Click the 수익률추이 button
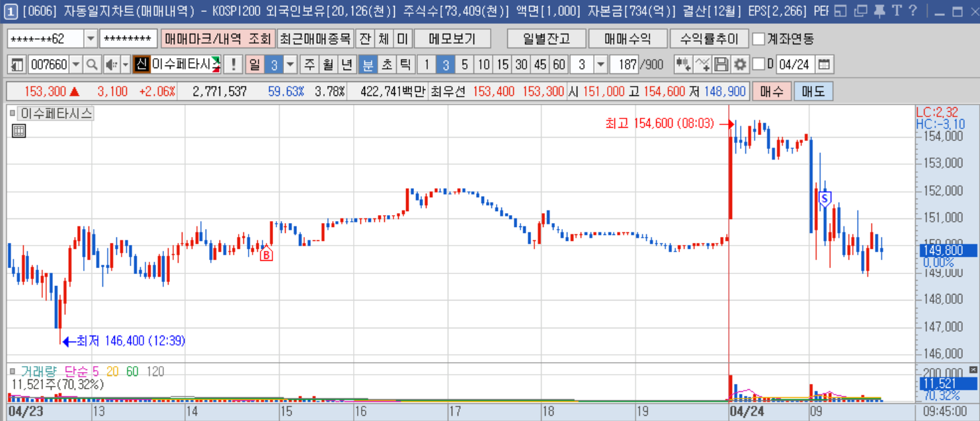The image size is (980, 421). 709,39
